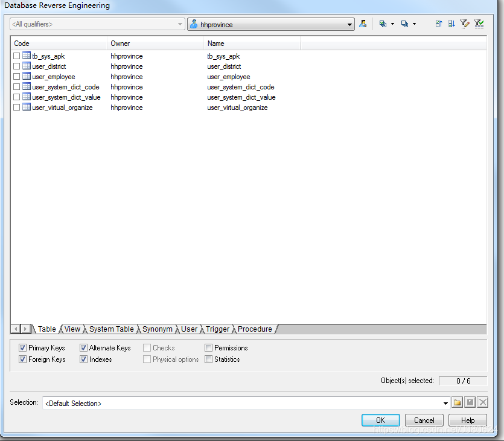Screen dimensions: 504x441
Task: Switch to the Synonym tab
Action: point(157,329)
